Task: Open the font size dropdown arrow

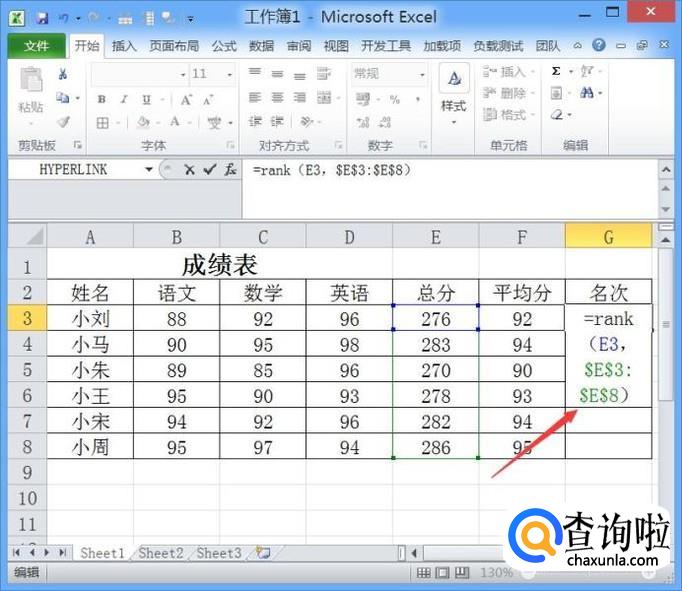Action: (230, 75)
